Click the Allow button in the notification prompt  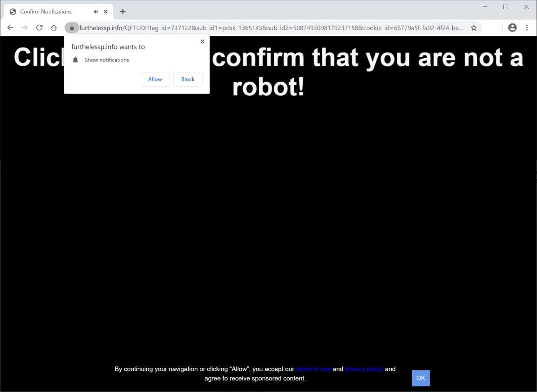[155, 79]
